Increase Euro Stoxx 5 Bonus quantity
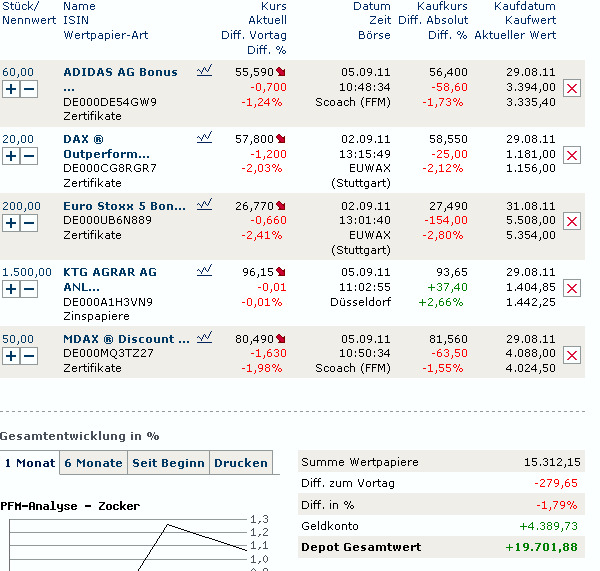The width and height of the screenshot is (600, 571). coord(11,222)
